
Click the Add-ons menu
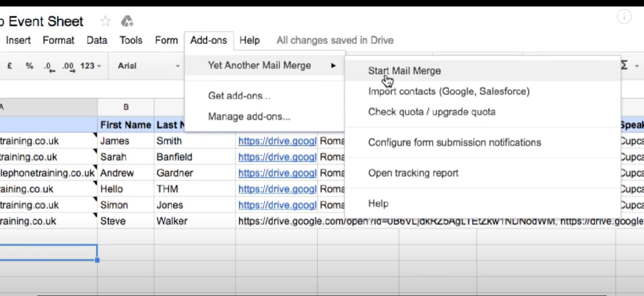click(209, 40)
